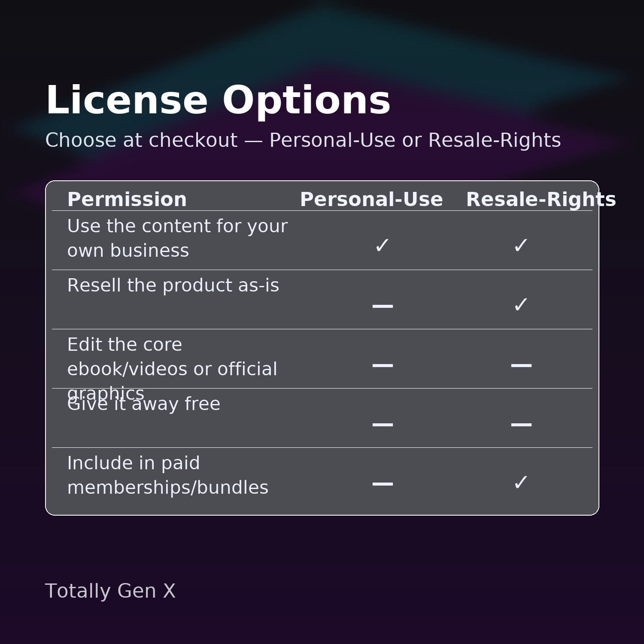Select the Personal-Use column header
Screen dimensions: 644x644
371,200
